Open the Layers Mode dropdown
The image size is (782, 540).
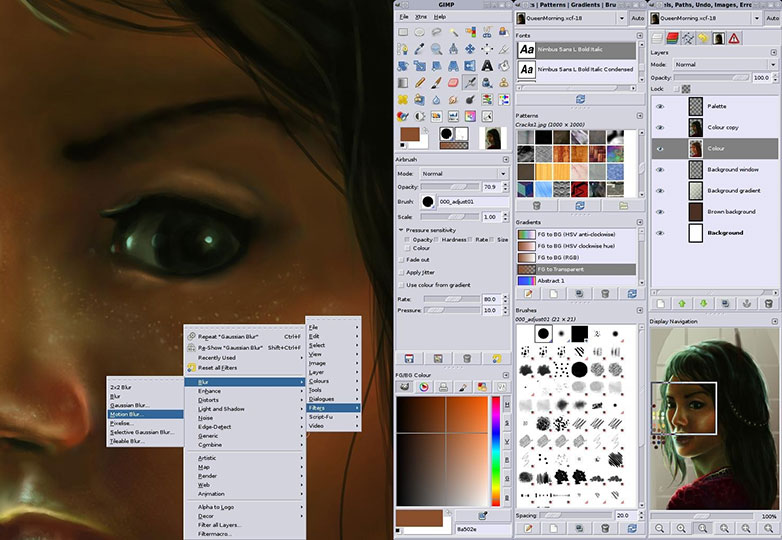tap(726, 64)
